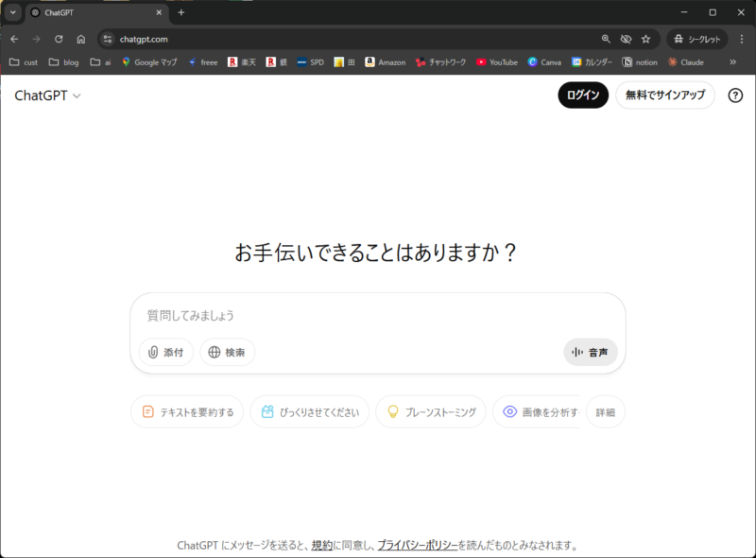Select the ChatGPT browser tab

96,12
